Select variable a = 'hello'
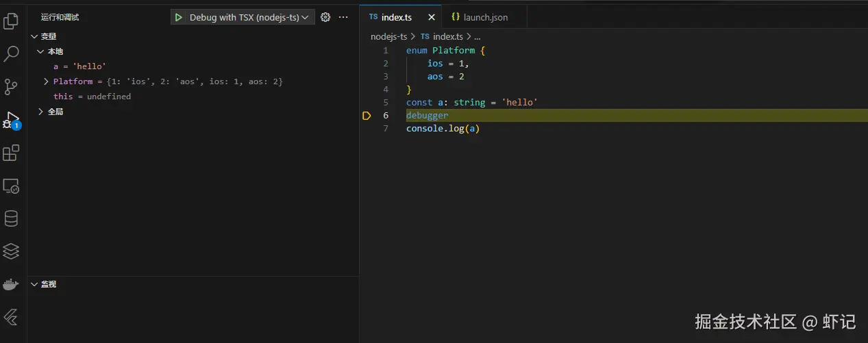The width and height of the screenshot is (868, 343). (x=79, y=66)
